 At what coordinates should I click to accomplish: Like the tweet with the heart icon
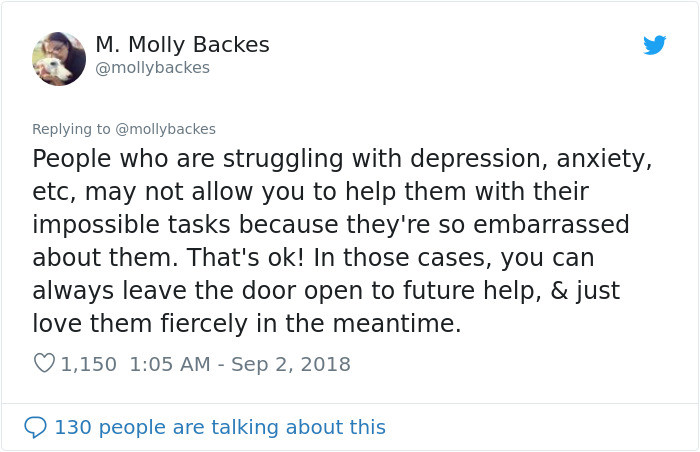pos(44,363)
